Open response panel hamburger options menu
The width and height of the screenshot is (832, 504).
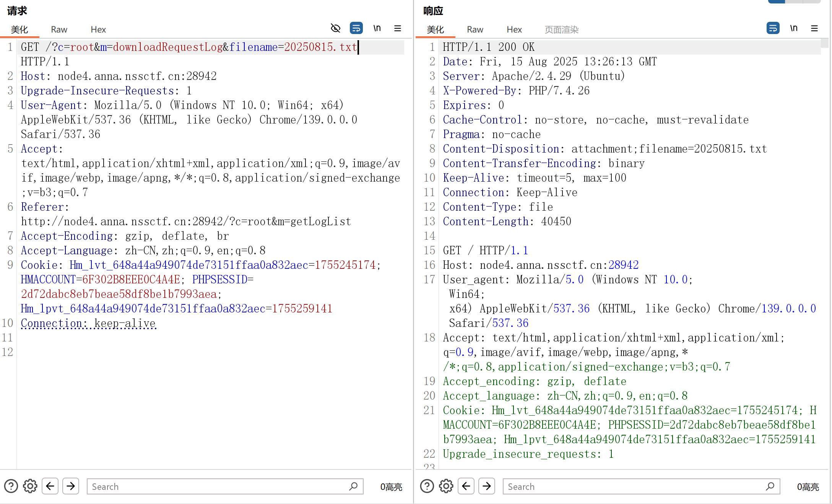[814, 28]
